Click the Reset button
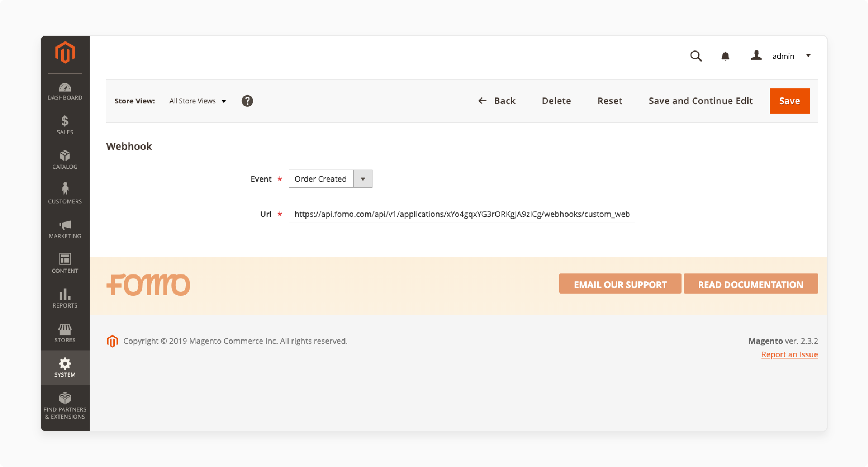 [610, 101]
